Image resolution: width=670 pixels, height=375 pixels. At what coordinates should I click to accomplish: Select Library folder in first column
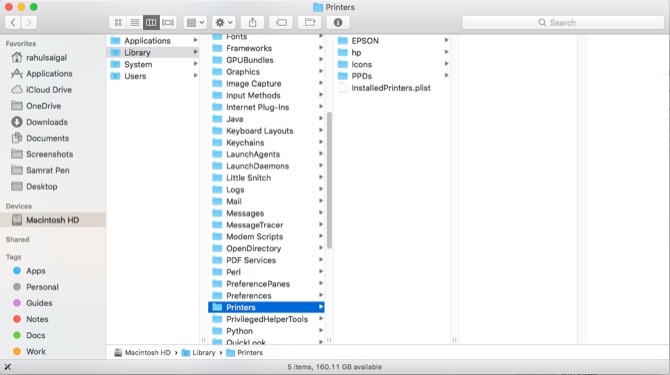pyautogui.click(x=153, y=53)
